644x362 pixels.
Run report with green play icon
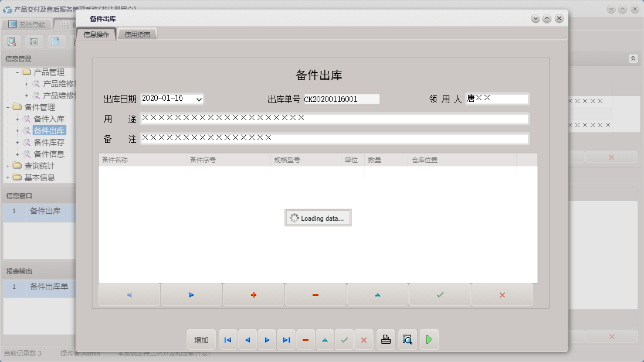click(x=429, y=340)
